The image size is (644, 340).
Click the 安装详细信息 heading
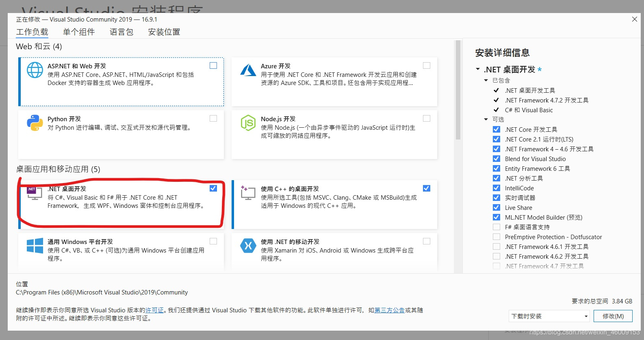pos(502,53)
